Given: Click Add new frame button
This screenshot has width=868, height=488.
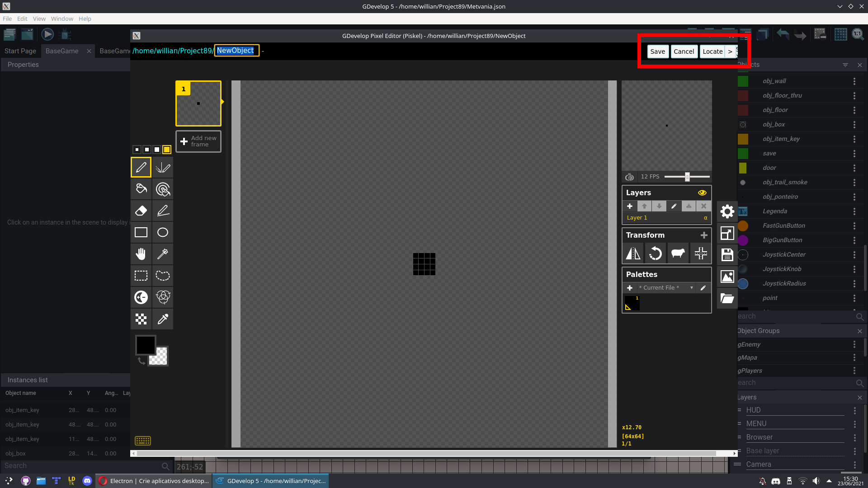Looking at the screenshot, I should coord(198,141).
